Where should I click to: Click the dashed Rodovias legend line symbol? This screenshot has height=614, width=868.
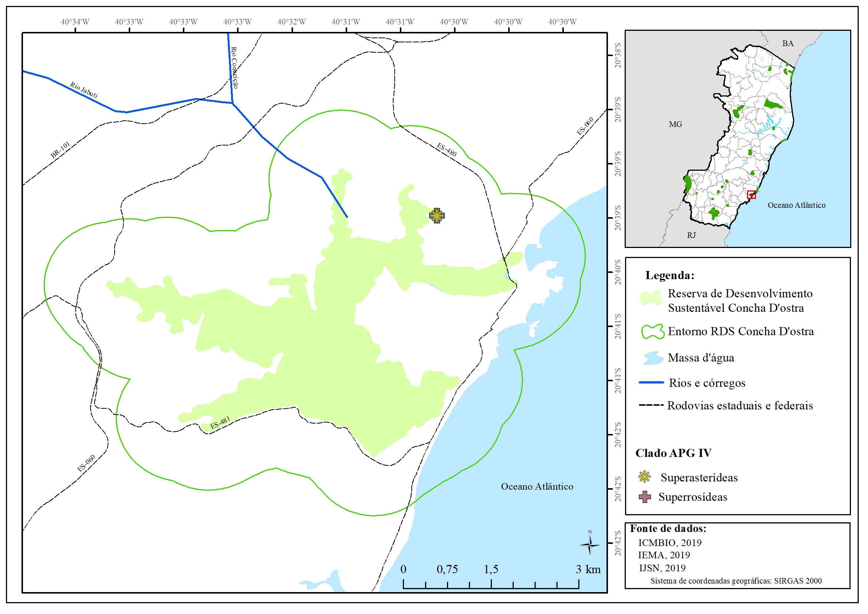(x=651, y=405)
